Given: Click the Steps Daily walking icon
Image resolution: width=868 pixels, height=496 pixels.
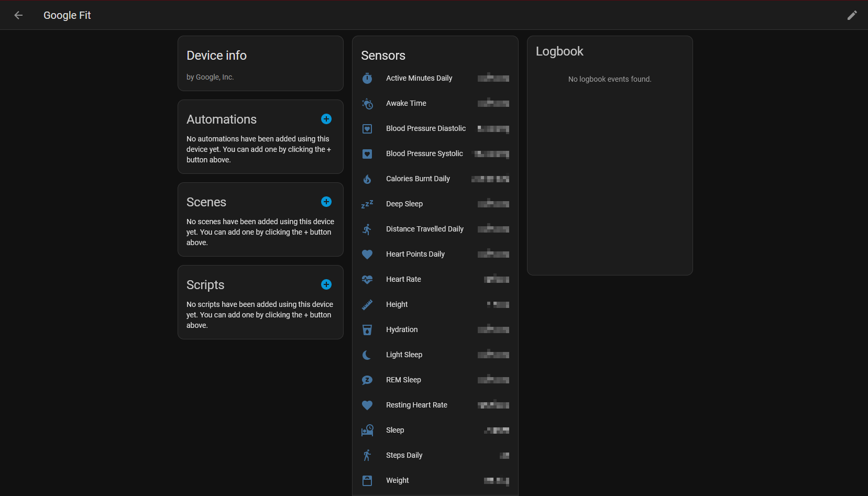Looking at the screenshot, I should pos(367,455).
